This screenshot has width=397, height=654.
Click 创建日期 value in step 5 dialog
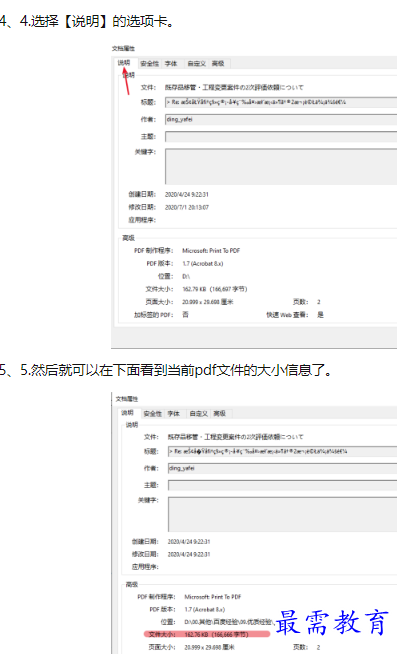click(189, 541)
